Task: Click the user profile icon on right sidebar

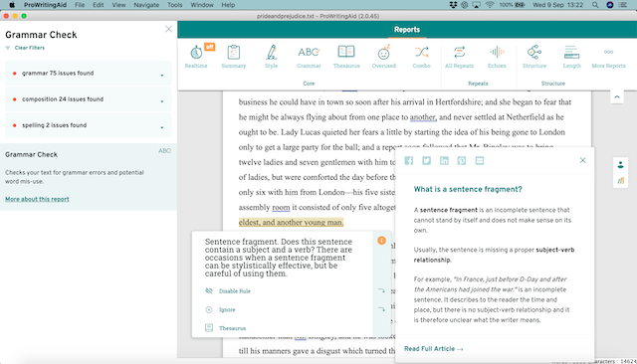Action: click(620, 165)
